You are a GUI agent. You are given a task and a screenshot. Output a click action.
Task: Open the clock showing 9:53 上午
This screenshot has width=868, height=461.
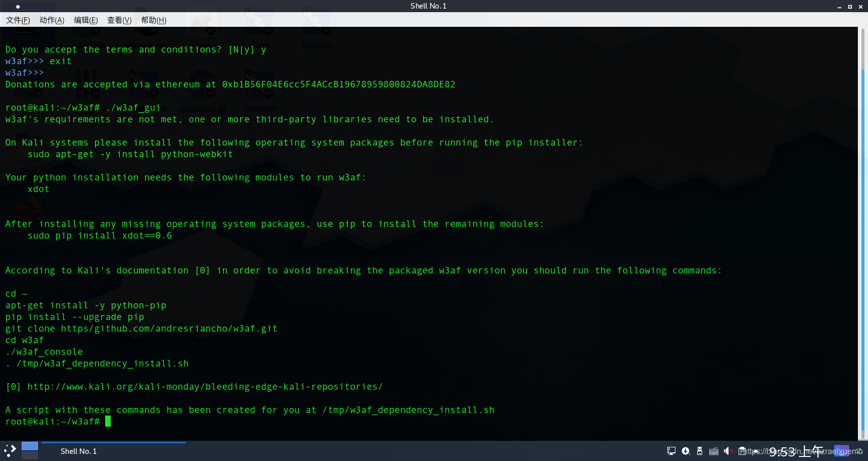[796, 451]
